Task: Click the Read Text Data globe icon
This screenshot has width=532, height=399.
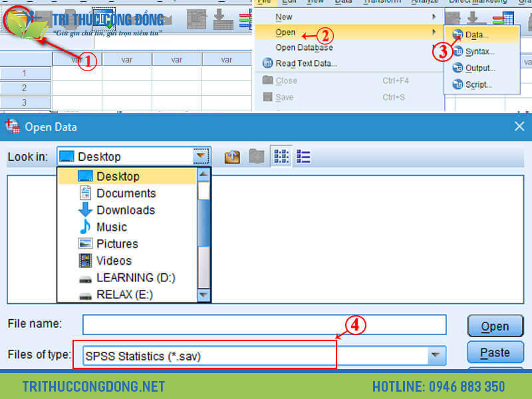Action: click(x=267, y=63)
